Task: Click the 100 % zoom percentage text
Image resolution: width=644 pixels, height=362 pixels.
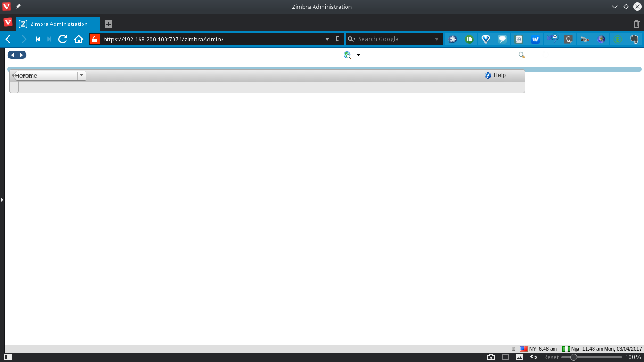Action: [633, 357]
